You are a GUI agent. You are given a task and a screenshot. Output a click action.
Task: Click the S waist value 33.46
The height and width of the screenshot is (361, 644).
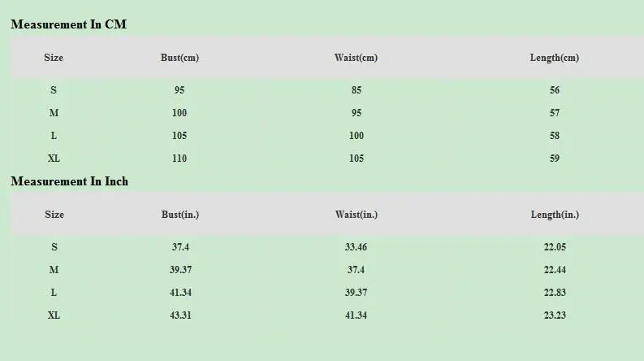(x=357, y=247)
